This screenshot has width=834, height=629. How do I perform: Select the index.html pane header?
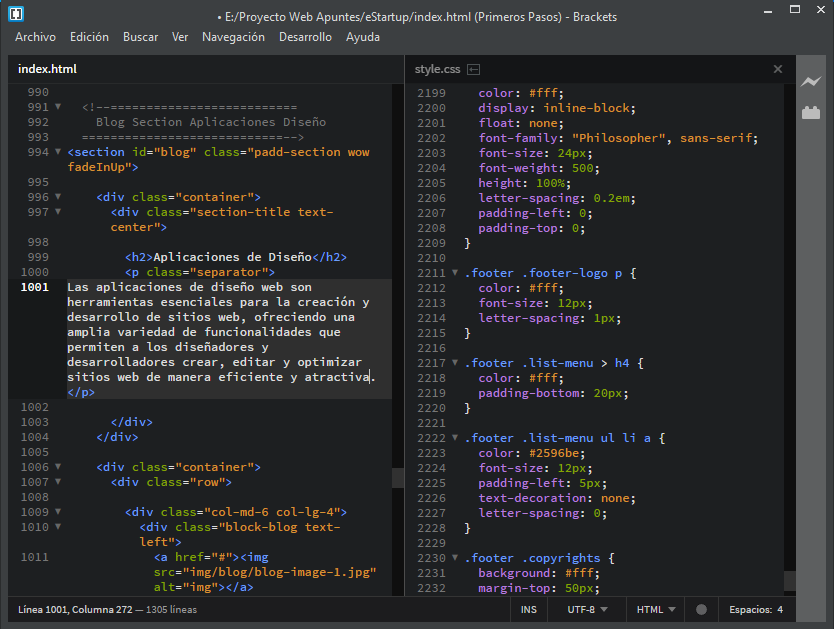[47, 69]
